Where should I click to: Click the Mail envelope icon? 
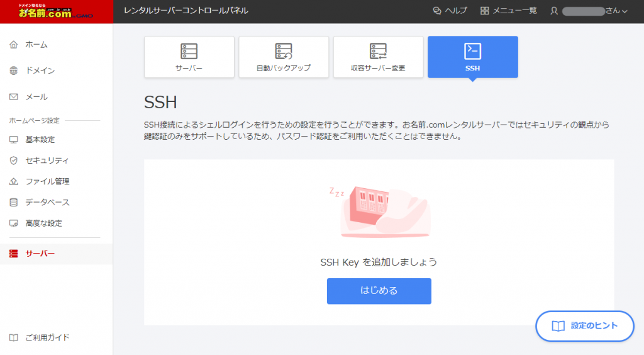pyautogui.click(x=14, y=97)
